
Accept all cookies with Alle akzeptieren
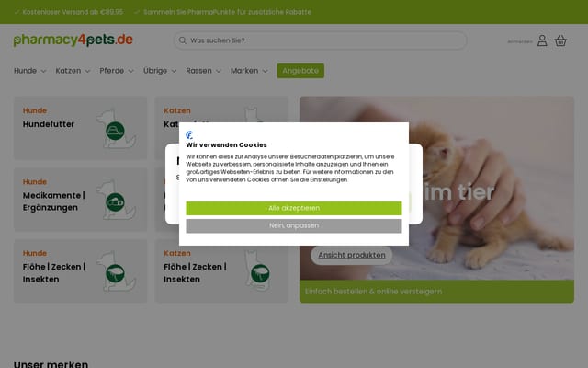294,209
